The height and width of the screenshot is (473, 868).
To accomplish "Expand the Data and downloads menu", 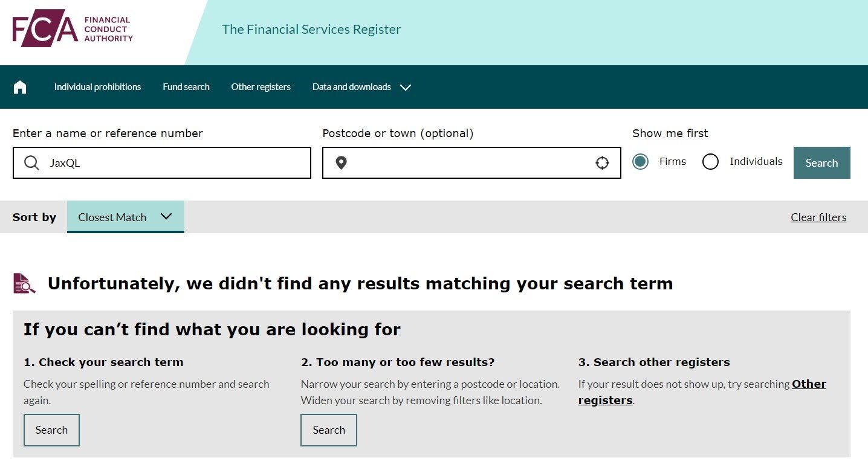I will [352, 87].
